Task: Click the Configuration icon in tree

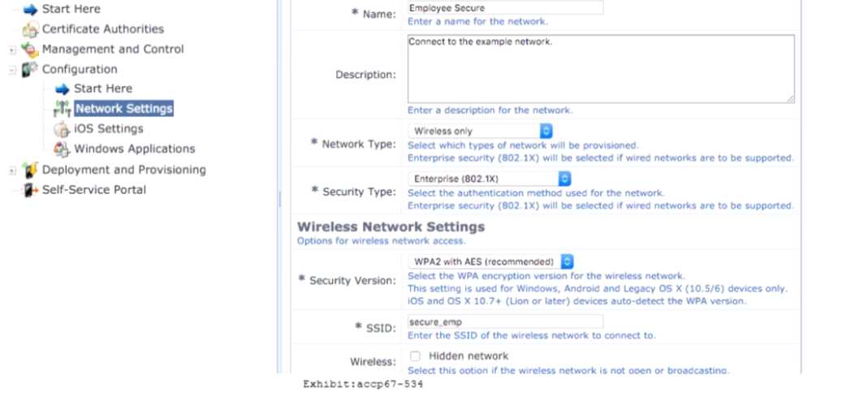Action: [30, 70]
